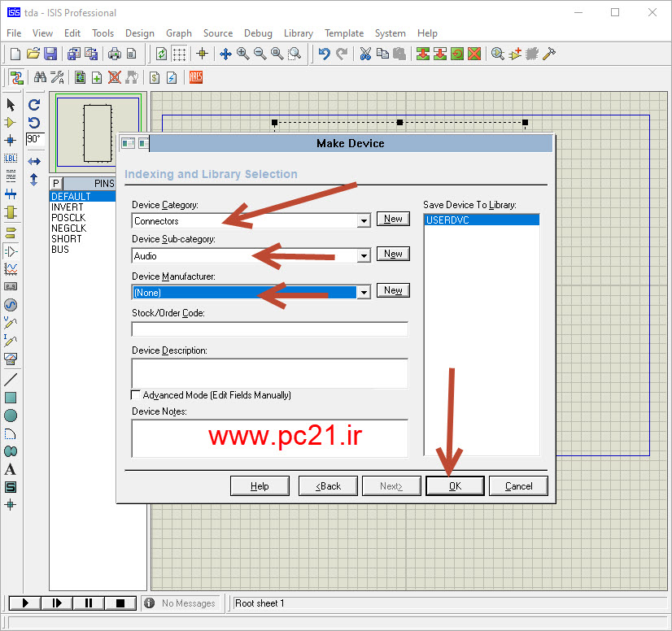Expand the Device Category dropdown
This screenshot has height=631, width=672.
coord(364,221)
